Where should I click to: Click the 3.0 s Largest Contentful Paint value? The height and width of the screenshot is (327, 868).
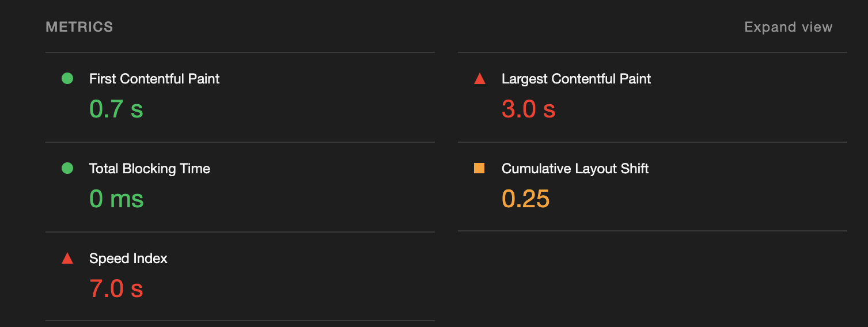pyautogui.click(x=528, y=109)
